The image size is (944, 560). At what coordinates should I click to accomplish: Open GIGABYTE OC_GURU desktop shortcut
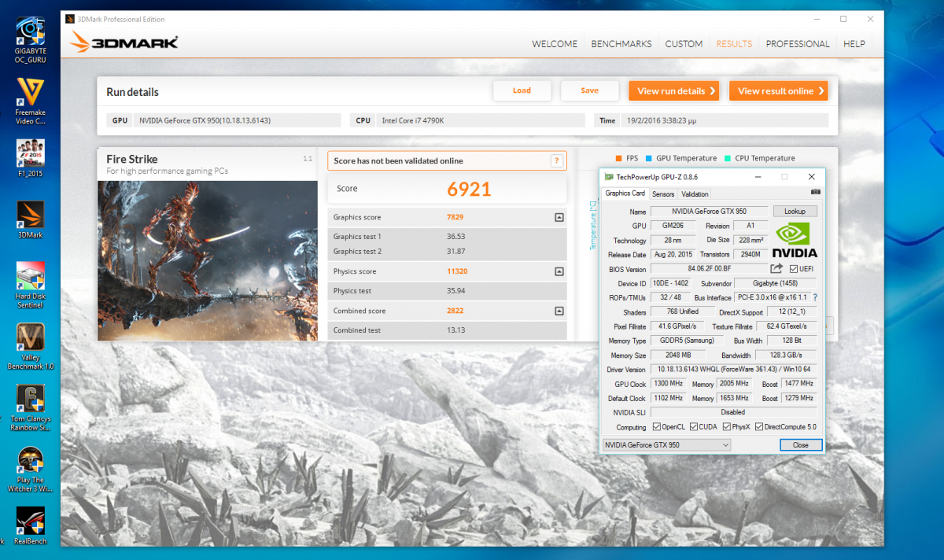[31, 39]
